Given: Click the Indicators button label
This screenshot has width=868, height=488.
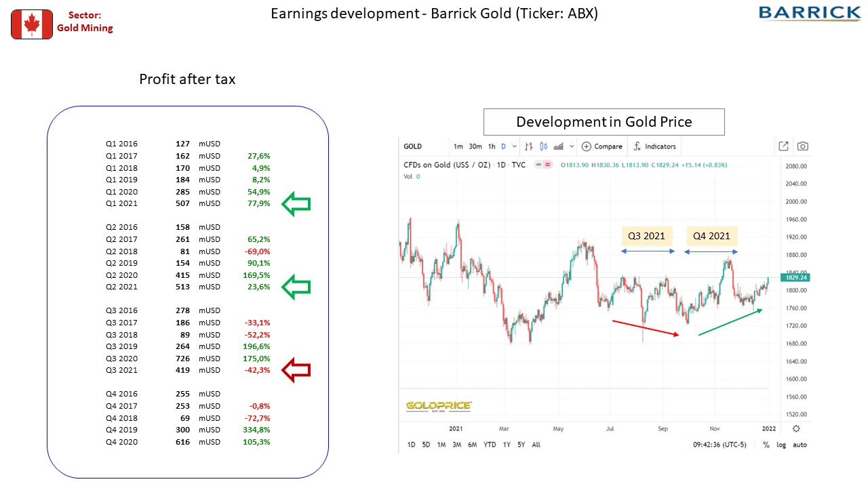Looking at the screenshot, I should [660, 146].
